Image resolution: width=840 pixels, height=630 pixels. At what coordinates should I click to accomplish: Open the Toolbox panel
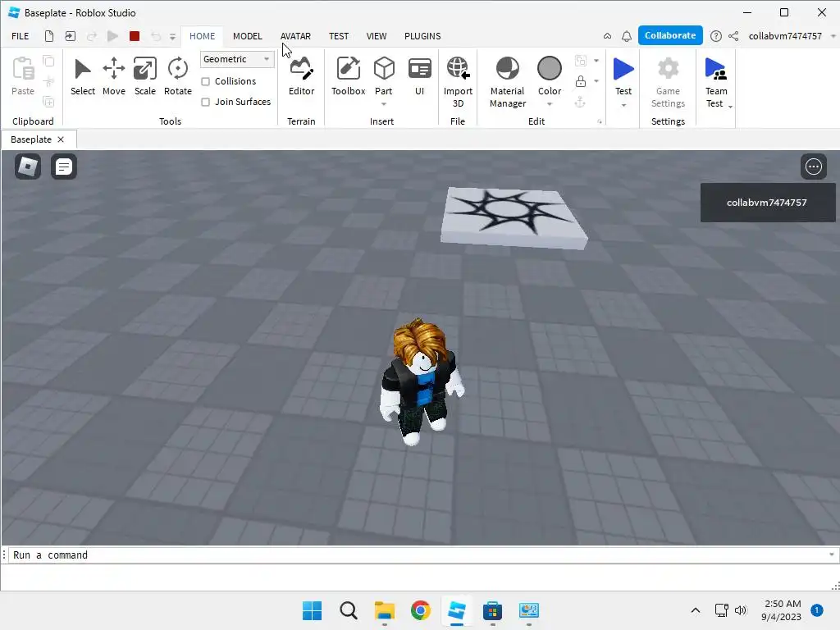coord(348,76)
